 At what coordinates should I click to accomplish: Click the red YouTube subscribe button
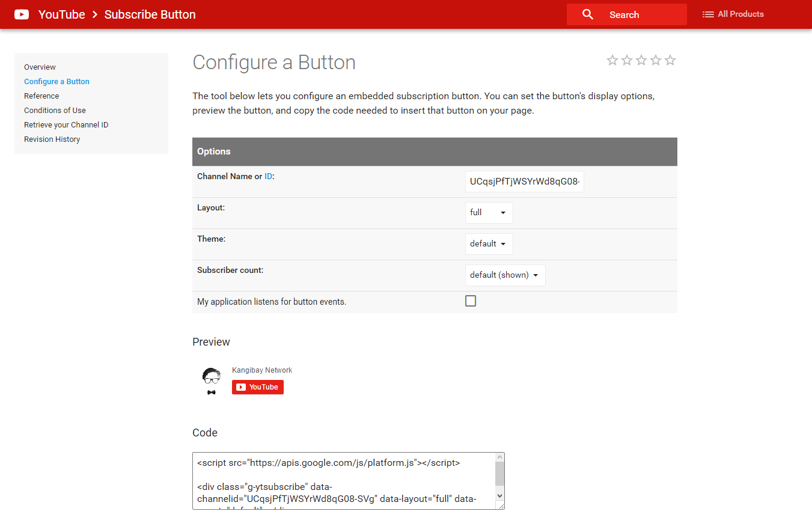pos(258,387)
